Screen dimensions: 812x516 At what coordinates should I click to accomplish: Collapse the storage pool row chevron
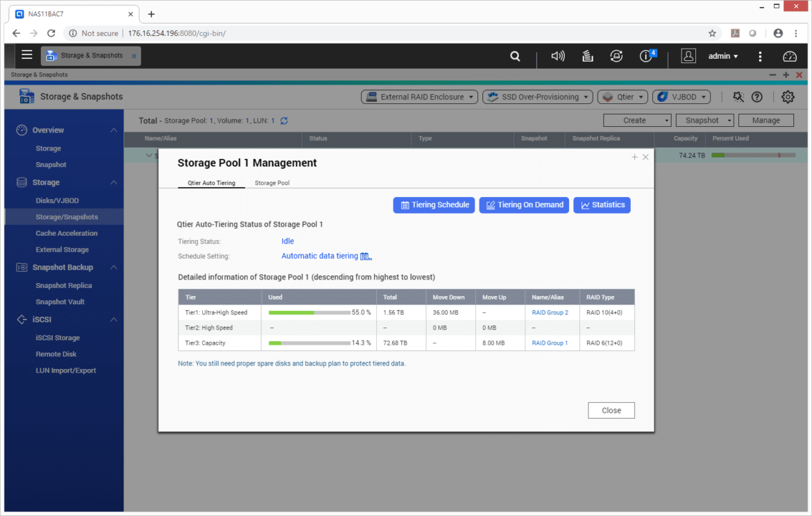click(x=149, y=155)
